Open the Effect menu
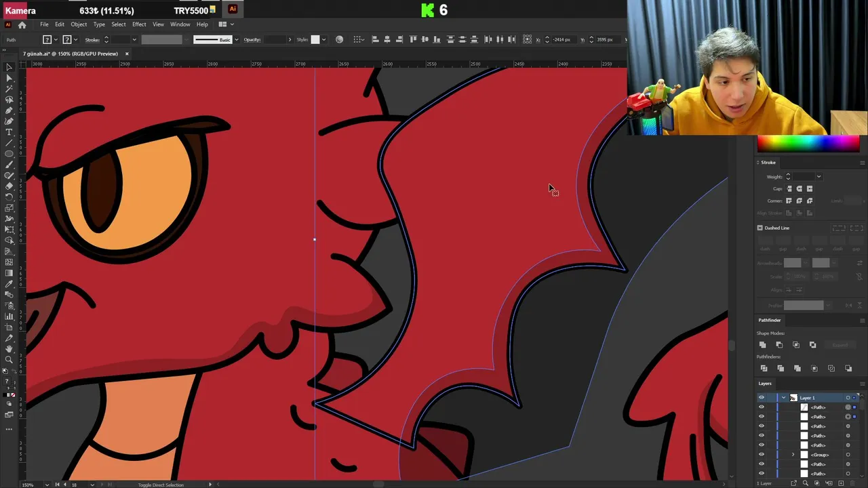 coord(139,24)
